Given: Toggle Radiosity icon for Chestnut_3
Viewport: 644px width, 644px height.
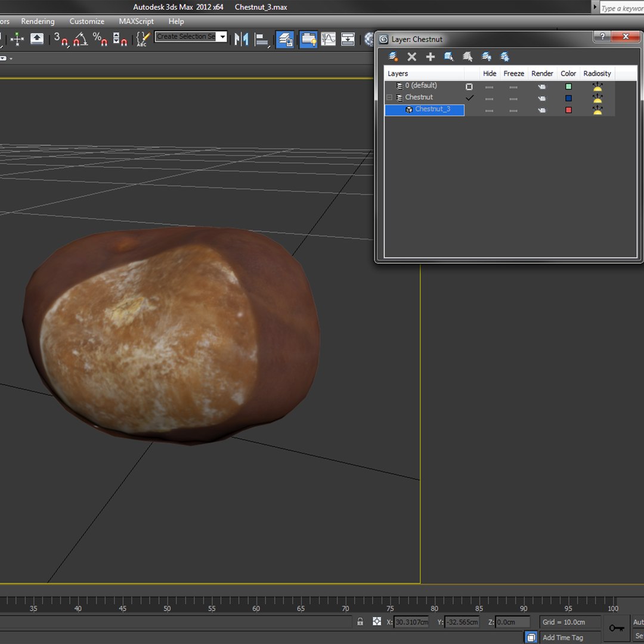Looking at the screenshot, I should coord(597,110).
